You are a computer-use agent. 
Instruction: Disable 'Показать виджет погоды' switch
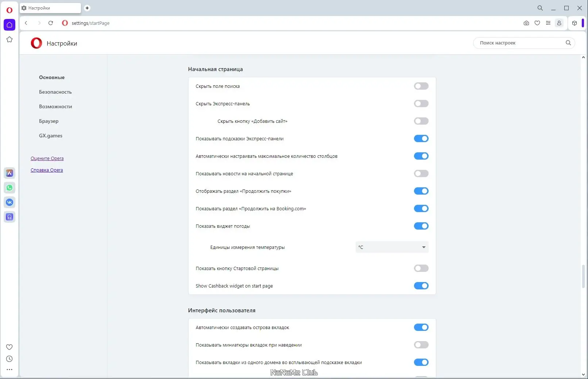click(421, 226)
